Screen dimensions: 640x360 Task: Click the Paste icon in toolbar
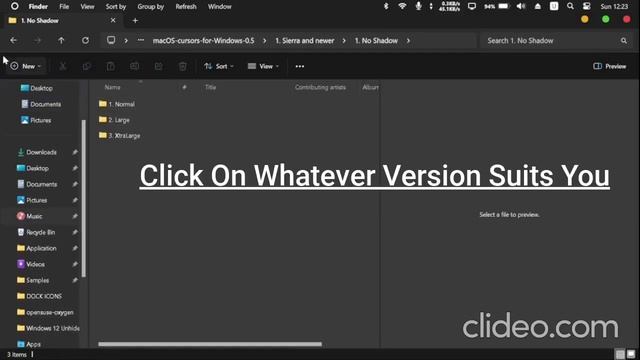coord(111,66)
